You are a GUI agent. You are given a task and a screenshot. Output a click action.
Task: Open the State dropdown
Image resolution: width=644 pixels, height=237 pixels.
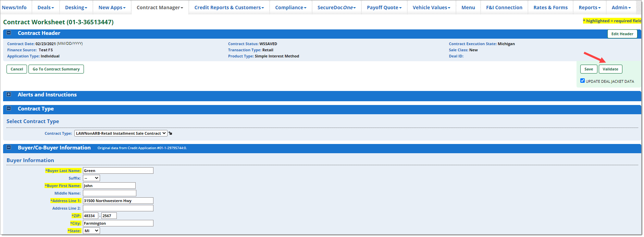pyautogui.click(x=91, y=231)
